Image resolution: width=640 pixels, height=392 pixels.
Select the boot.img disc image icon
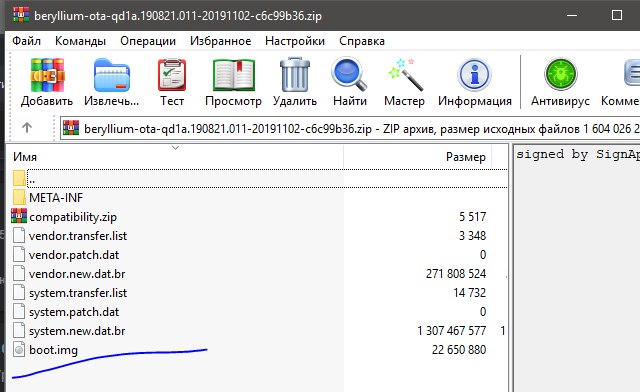(x=19, y=350)
